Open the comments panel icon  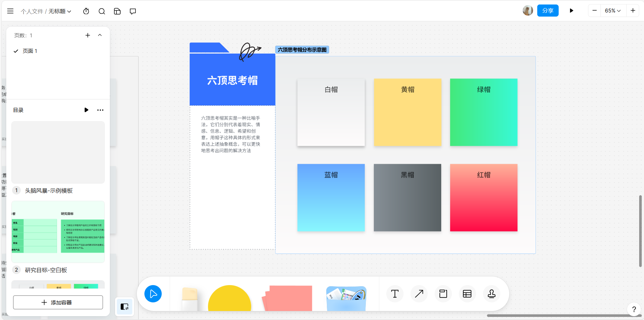[133, 11]
